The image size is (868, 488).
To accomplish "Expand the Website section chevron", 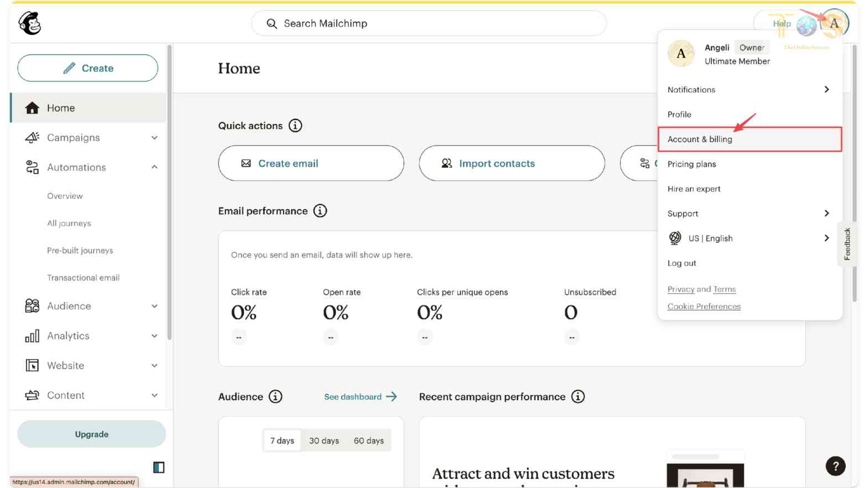I will click(154, 365).
